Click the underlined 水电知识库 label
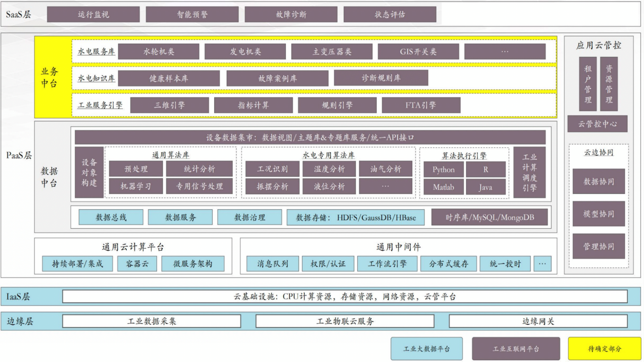The width and height of the screenshot is (644, 362). [96, 78]
